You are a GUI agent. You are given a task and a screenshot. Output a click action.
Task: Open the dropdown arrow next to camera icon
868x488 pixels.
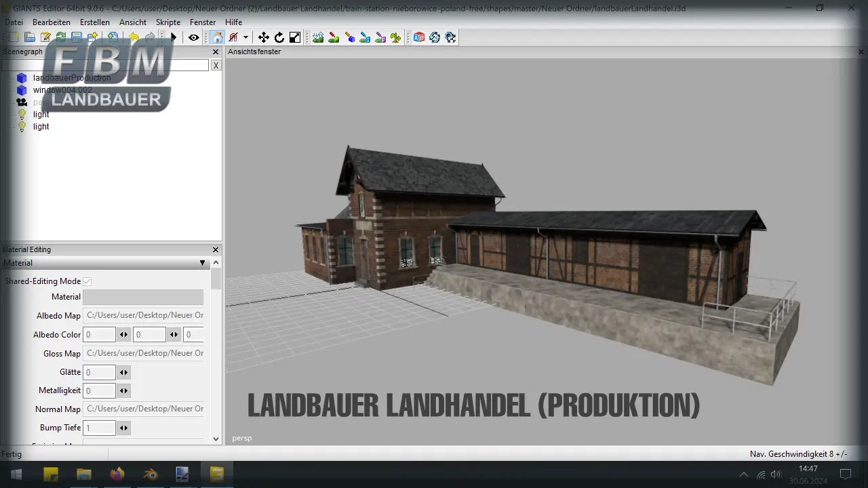point(245,37)
